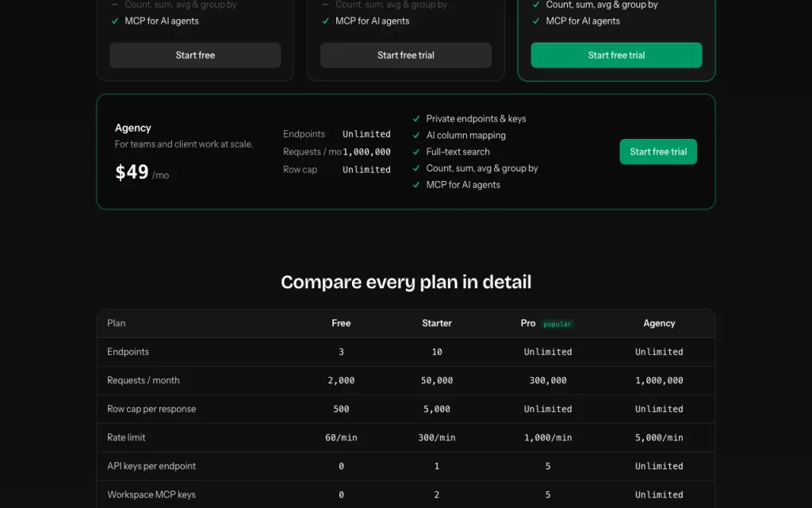Select the Free column header
The height and width of the screenshot is (508, 812).
point(341,323)
